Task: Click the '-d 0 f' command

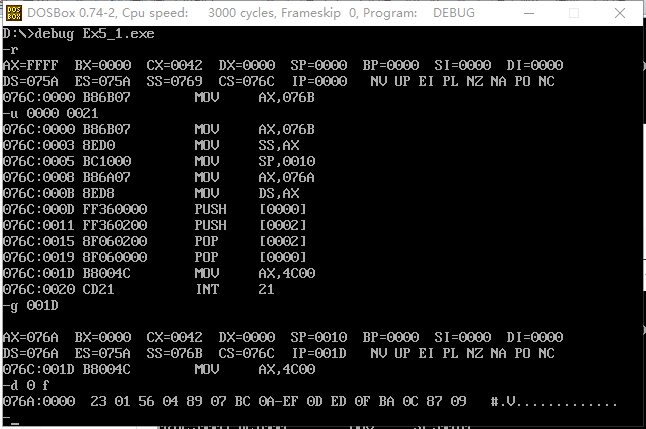Action: (x=26, y=386)
